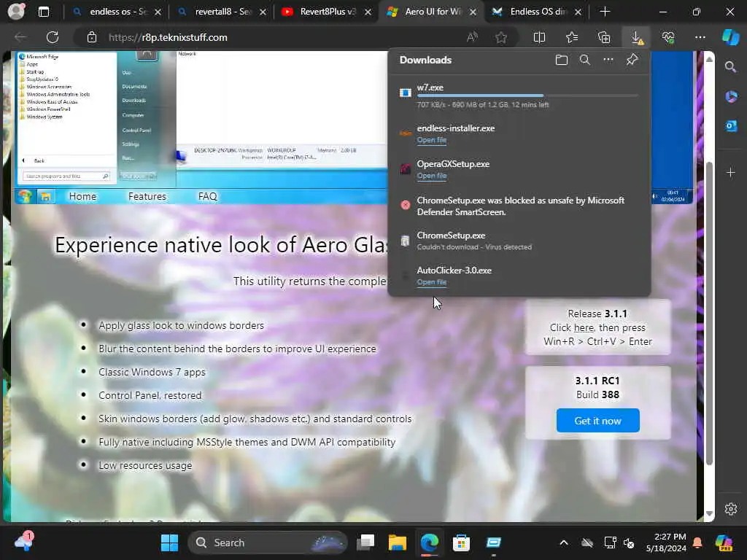Click the 'here' link for Release 3.1.1

click(x=584, y=327)
